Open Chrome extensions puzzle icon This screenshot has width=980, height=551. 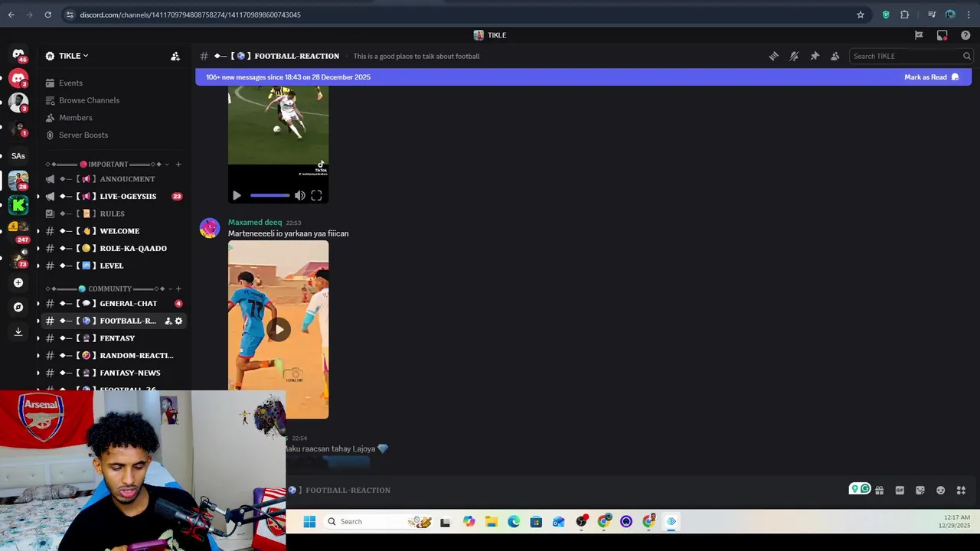click(905, 15)
